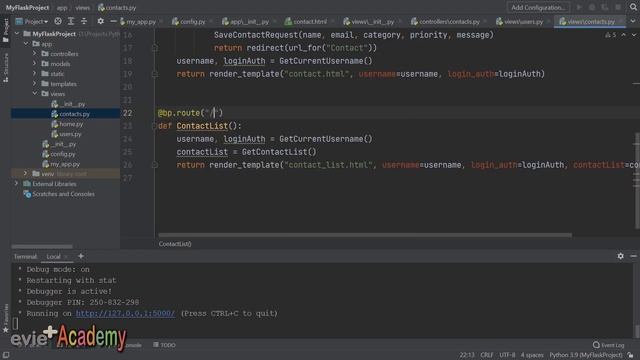This screenshot has height=360, width=640.
Task: Click UTF-8 encoding in status bar
Action: click(x=507, y=355)
